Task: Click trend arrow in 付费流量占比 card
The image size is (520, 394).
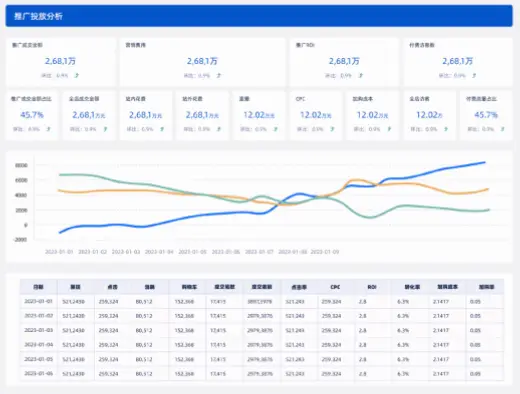Action: click(502, 129)
